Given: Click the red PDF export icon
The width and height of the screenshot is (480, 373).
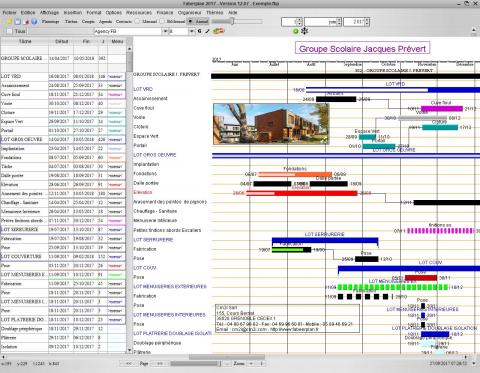Looking at the screenshot, I should (26, 21).
